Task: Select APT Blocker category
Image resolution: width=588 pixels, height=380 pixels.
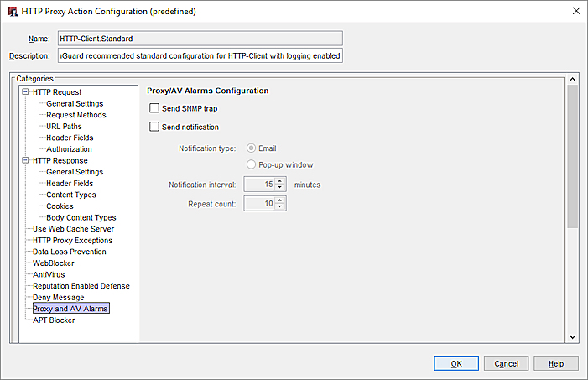Action: (x=54, y=320)
